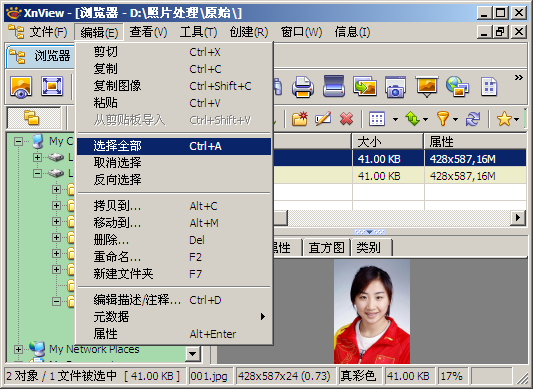Click the green arrows sort icon
533x389 pixels.
pos(412,119)
